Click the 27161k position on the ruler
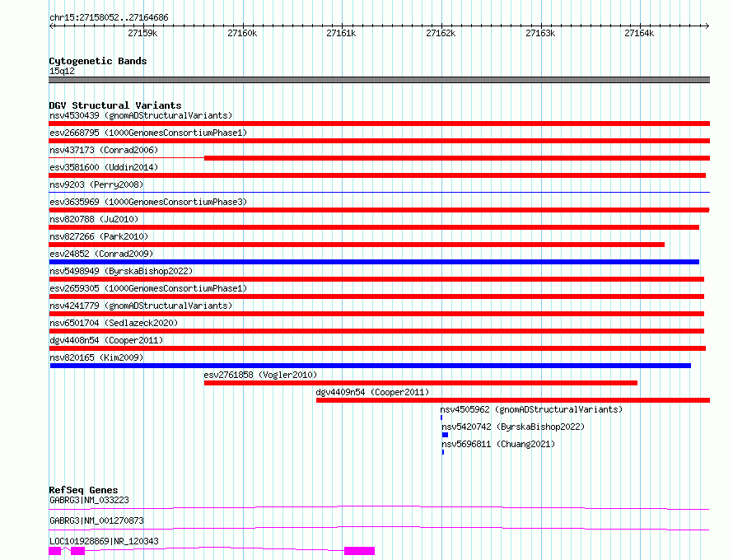Image resolution: width=733 pixels, height=560 pixels. click(341, 33)
